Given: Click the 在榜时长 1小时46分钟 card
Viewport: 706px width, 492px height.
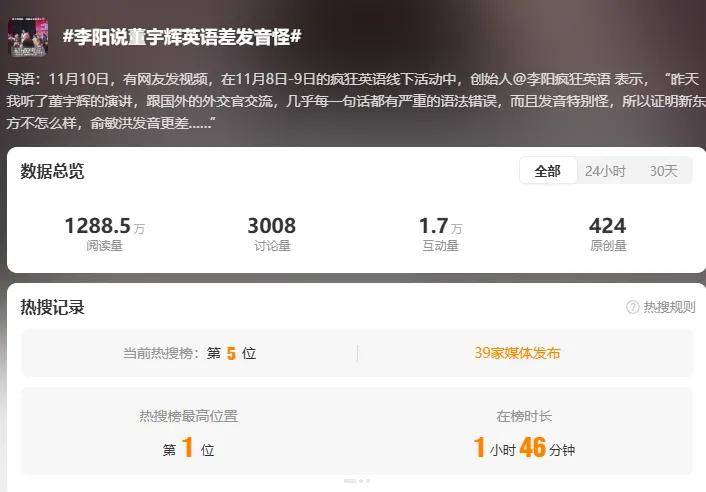Looking at the screenshot, I should pos(524,432).
